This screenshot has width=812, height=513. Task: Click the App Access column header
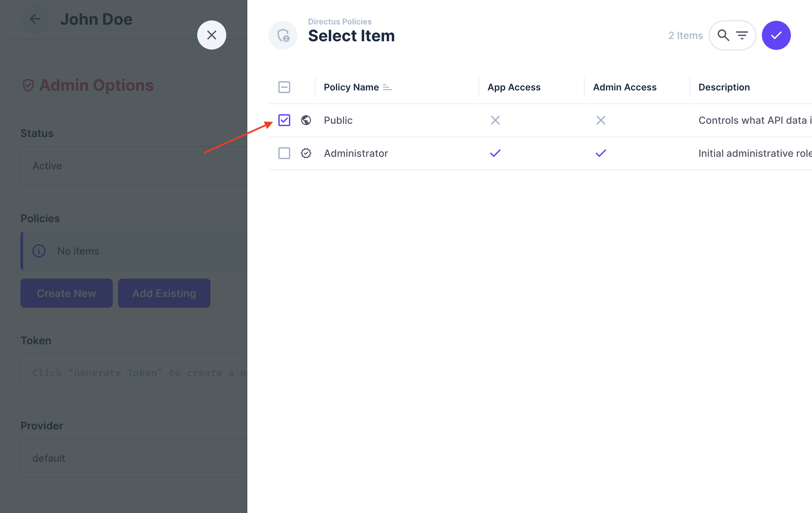tap(514, 87)
